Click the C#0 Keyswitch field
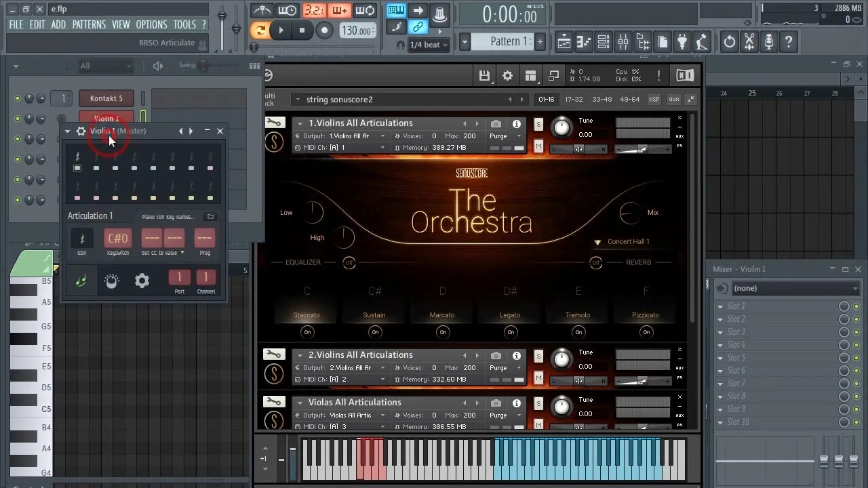The image size is (868, 488). 118,238
